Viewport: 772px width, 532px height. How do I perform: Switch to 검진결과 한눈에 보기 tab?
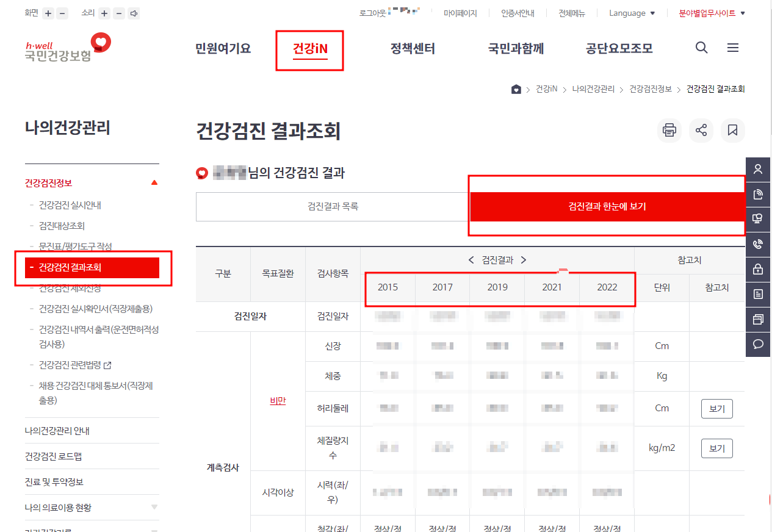[607, 207]
